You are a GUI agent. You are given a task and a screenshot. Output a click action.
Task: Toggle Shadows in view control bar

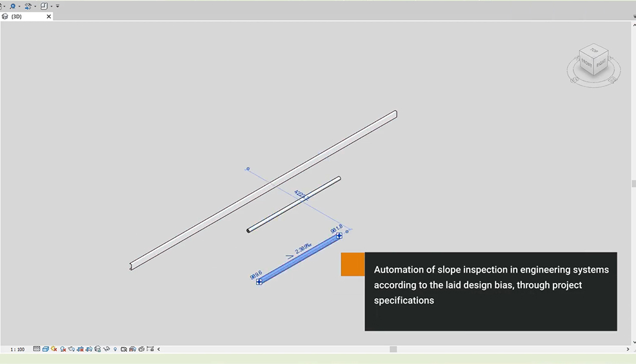point(63,349)
